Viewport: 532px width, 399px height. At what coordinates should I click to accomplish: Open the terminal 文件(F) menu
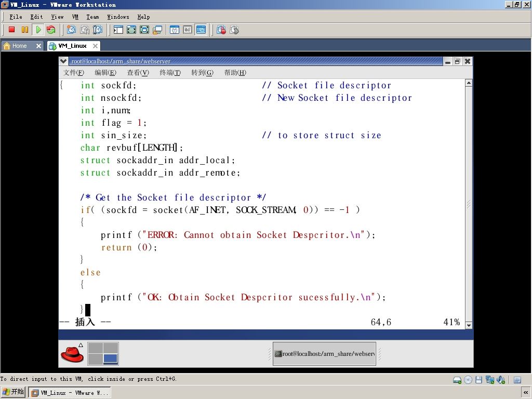tap(74, 73)
